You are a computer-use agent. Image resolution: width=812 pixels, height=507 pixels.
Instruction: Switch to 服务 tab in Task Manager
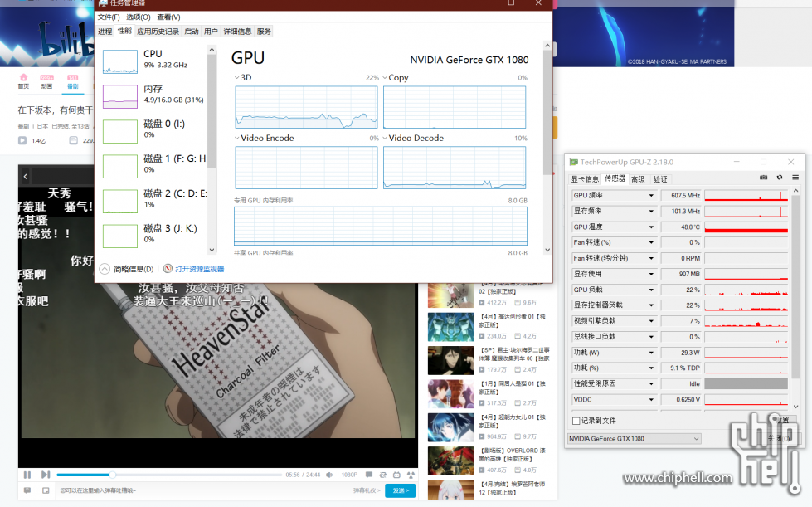pyautogui.click(x=264, y=32)
